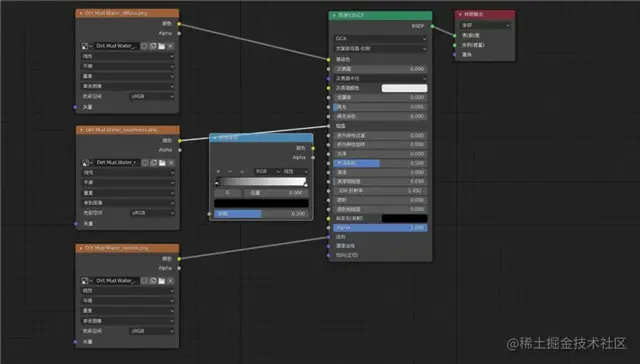This screenshot has width=640, height=364.
Task: Open RGB color mode dropdown in ColorRamp
Action: tap(267, 171)
